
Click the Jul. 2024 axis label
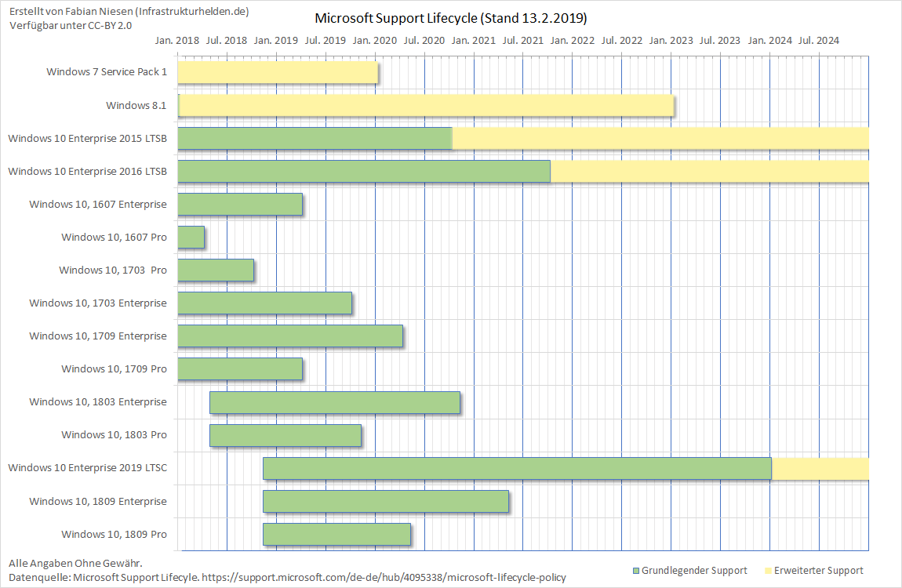click(x=819, y=41)
